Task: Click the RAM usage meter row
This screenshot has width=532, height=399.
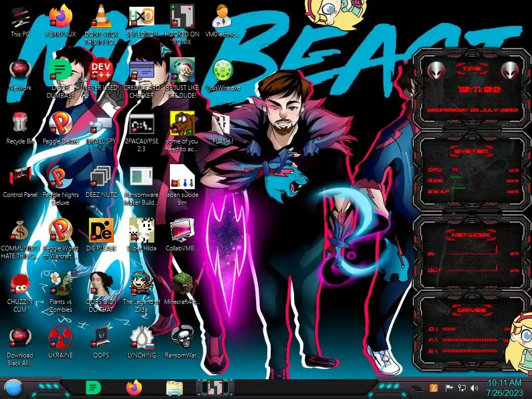Action: 473,181
